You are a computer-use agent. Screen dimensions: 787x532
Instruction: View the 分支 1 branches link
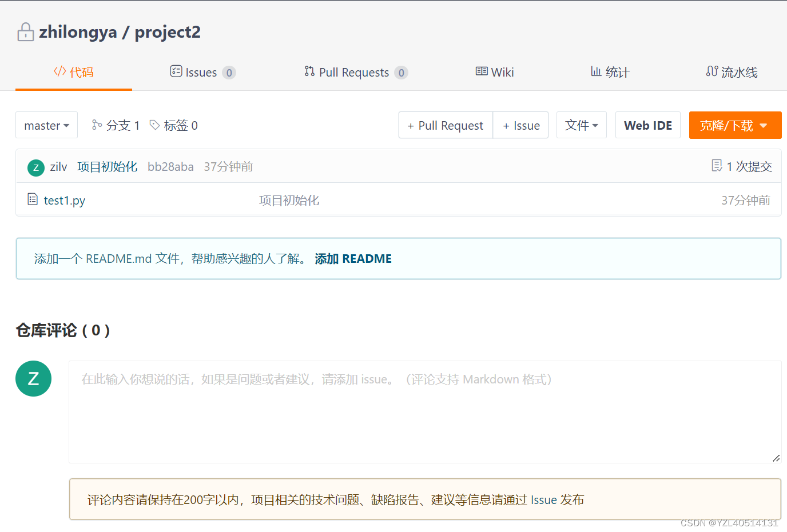coord(116,125)
